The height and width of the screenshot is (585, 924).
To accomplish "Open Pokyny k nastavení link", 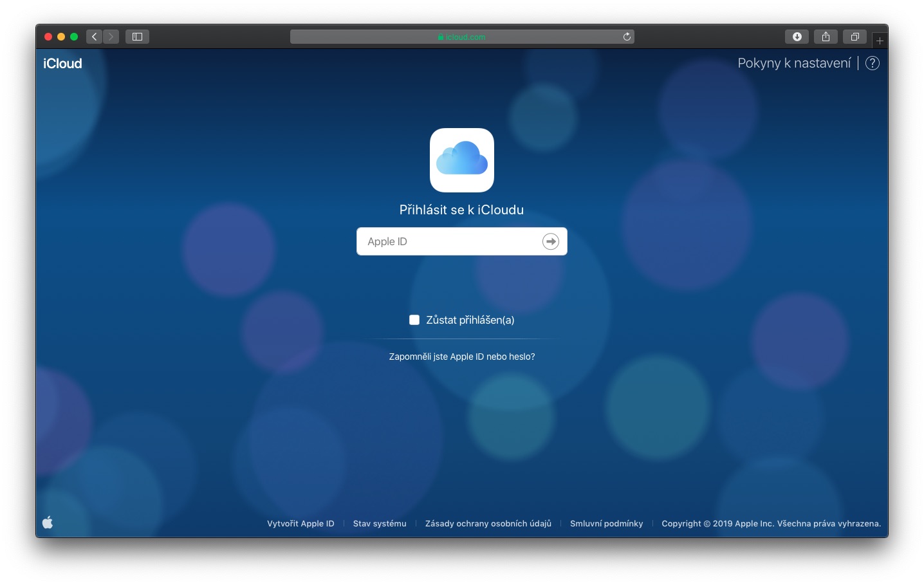I will 794,63.
